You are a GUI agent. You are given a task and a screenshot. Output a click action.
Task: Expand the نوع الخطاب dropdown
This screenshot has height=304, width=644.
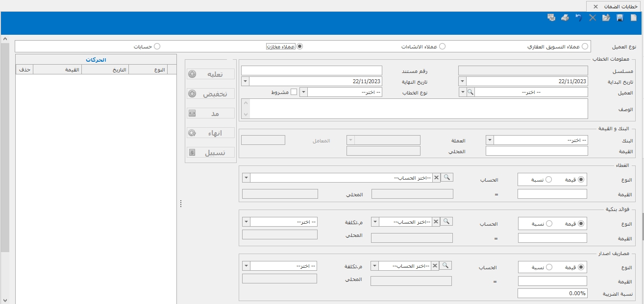303,92
